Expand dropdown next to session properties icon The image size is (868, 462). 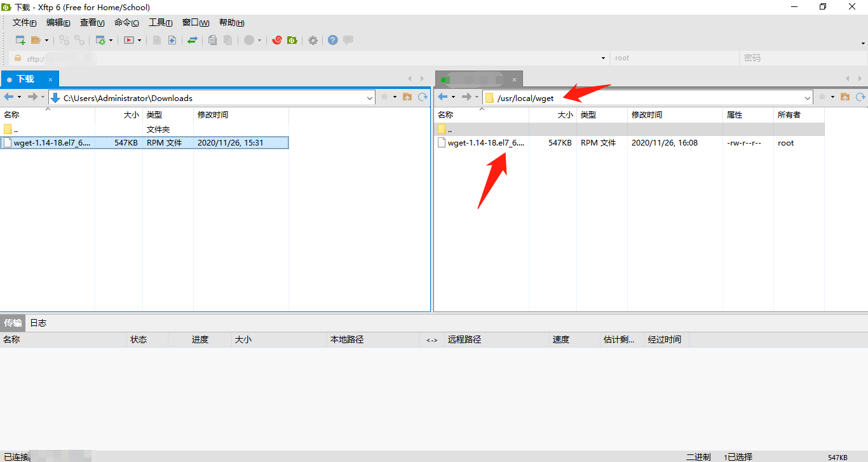click(111, 40)
